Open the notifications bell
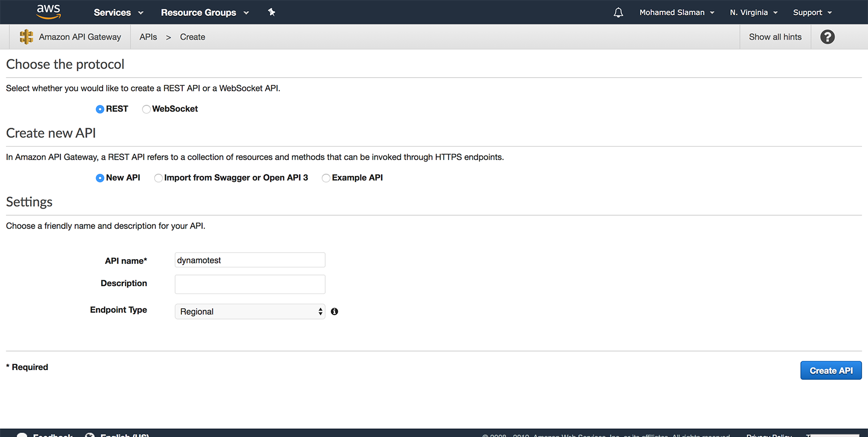The image size is (868, 437). pyautogui.click(x=618, y=12)
